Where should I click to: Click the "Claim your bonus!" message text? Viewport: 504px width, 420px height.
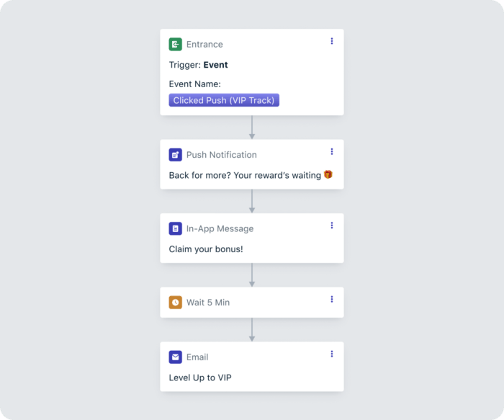(206, 249)
